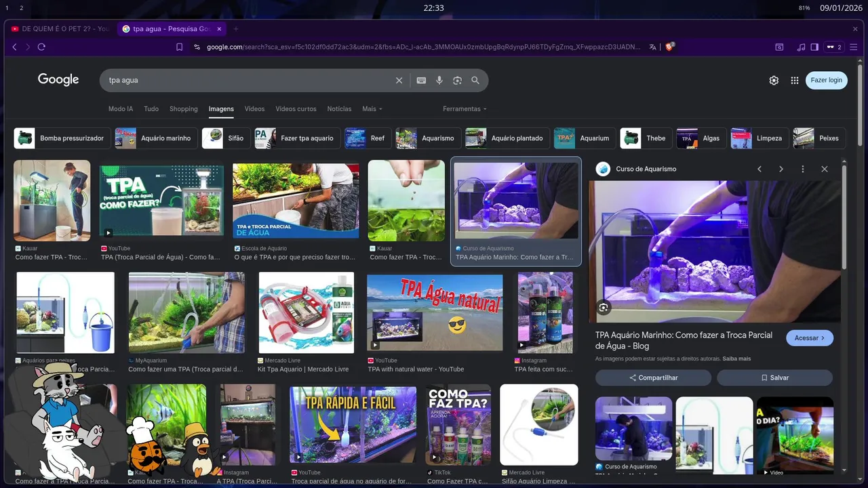This screenshot has width=868, height=488.
Task: Close the image preview panel
Action: click(x=825, y=169)
